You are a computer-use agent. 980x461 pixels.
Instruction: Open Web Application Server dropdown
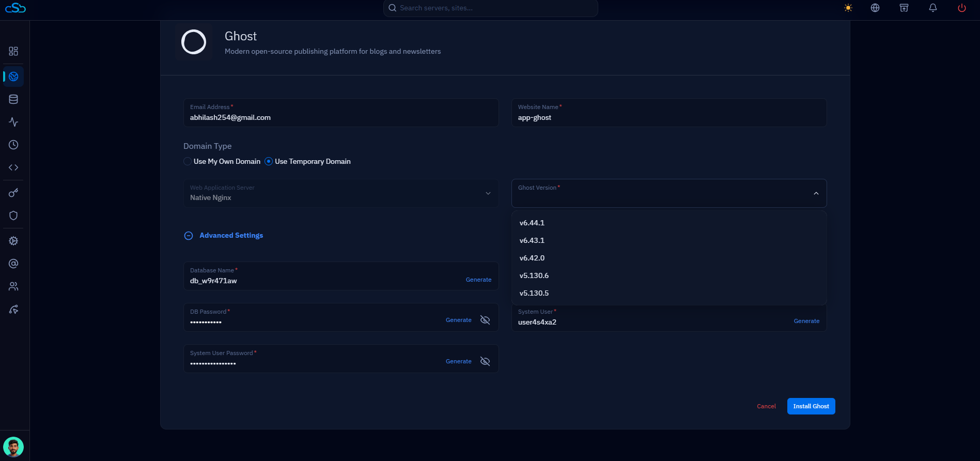pyautogui.click(x=341, y=193)
